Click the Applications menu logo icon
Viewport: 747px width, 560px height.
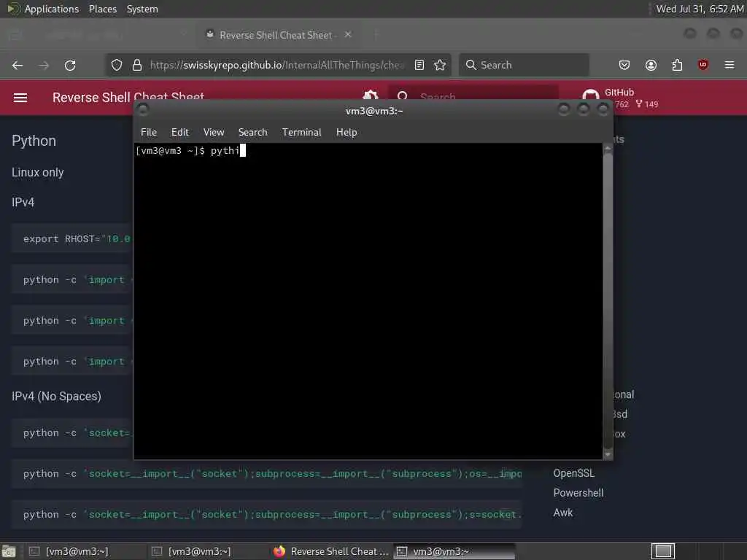pyautogui.click(x=13, y=9)
